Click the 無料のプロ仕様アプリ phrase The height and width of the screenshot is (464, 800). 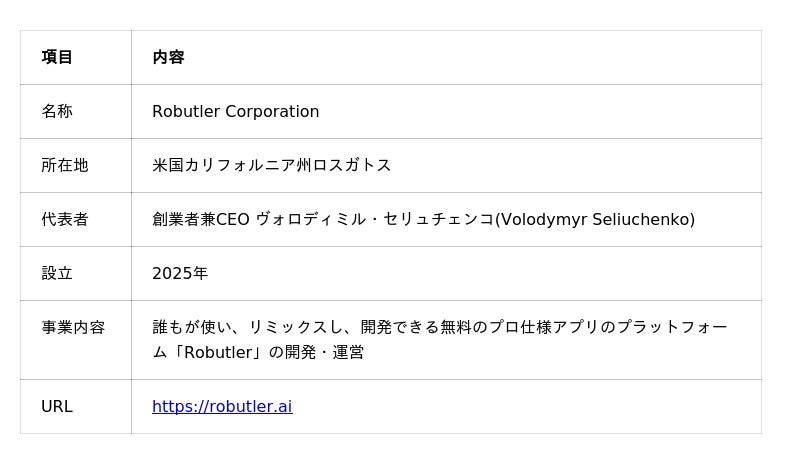pos(519,327)
